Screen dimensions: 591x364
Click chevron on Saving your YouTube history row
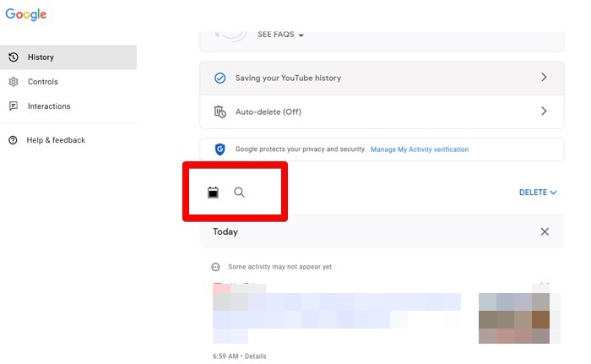tap(544, 78)
